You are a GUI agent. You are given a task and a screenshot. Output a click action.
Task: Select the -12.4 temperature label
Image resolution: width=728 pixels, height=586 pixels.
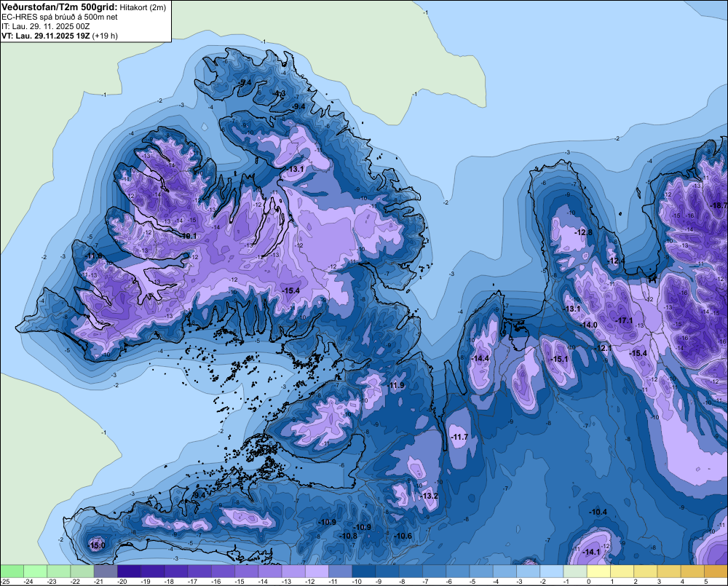(x=616, y=261)
